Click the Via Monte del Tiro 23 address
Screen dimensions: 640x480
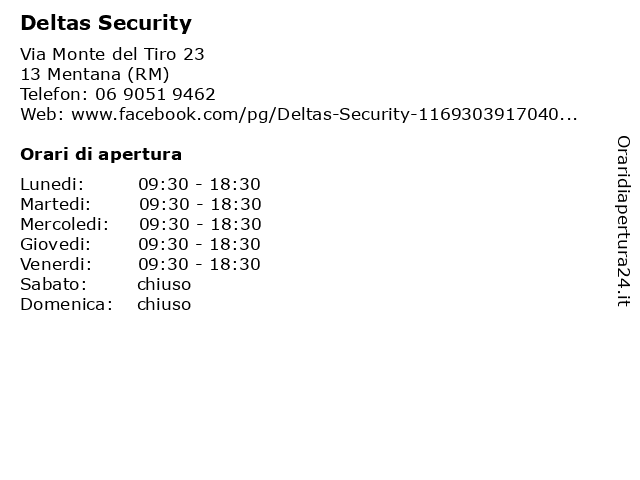[x=112, y=54]
